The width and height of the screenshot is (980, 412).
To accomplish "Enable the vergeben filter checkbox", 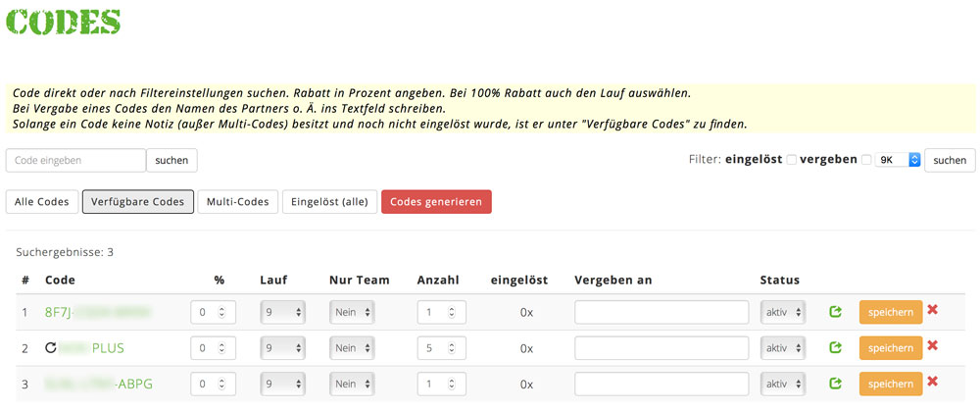I will (865, 160).
